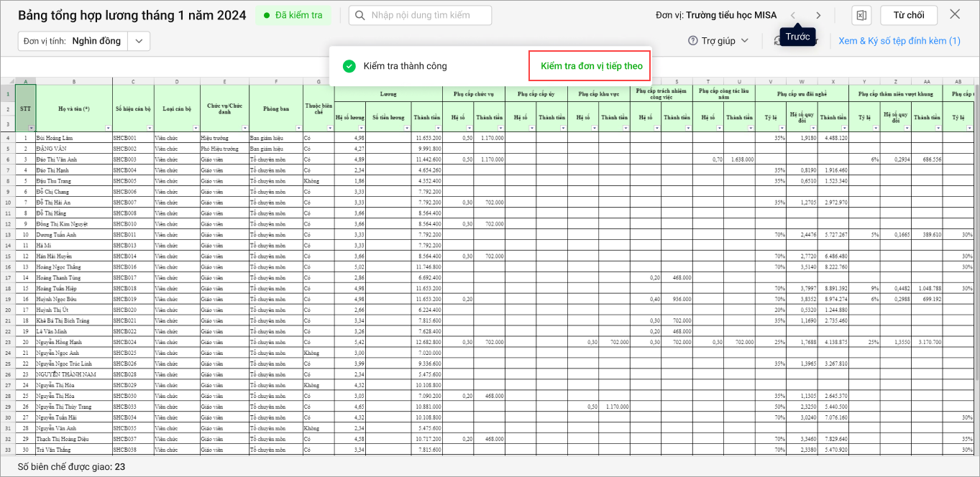Open filter dropdown for Phòng ban column
980x477 pixels.
297,128
